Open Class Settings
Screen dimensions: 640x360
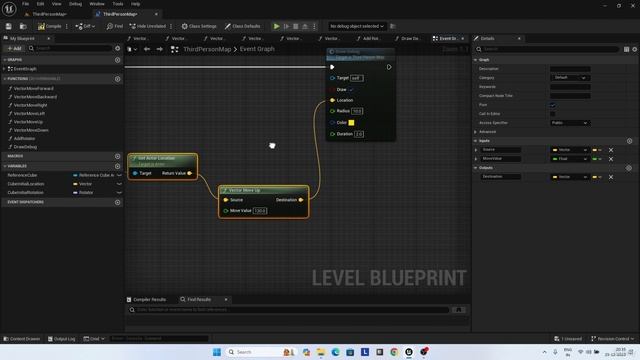pos(199,26)
